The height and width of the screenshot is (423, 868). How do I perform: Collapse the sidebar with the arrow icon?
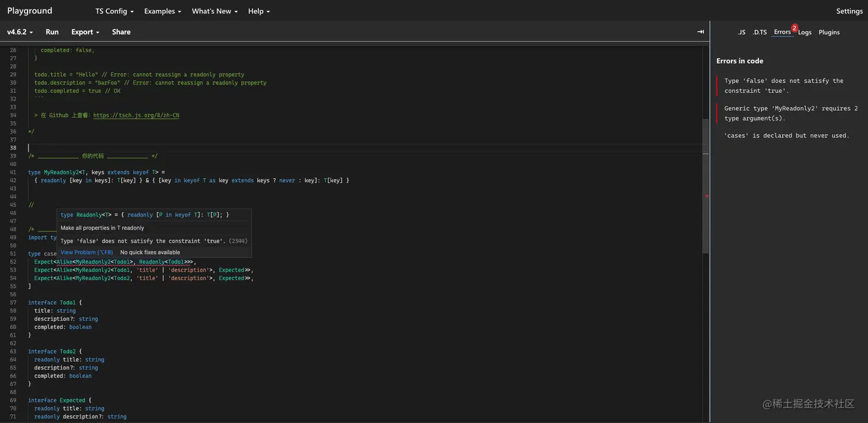tap(700, 32)
